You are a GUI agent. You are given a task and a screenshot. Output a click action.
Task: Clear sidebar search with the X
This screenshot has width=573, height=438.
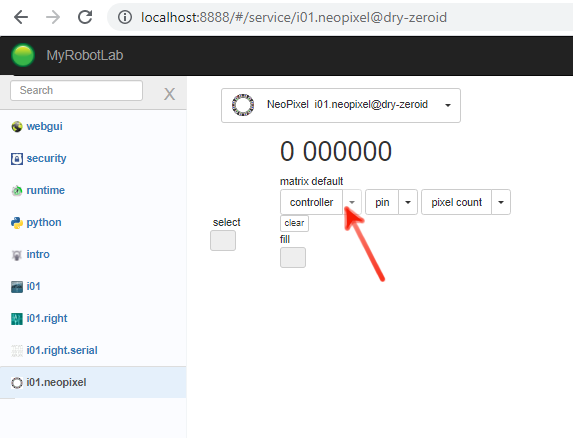(x=169, y=94)
